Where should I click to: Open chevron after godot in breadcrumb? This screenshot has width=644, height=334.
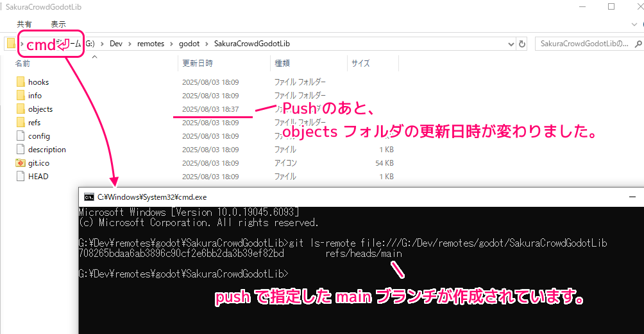[x=207, y=44]
